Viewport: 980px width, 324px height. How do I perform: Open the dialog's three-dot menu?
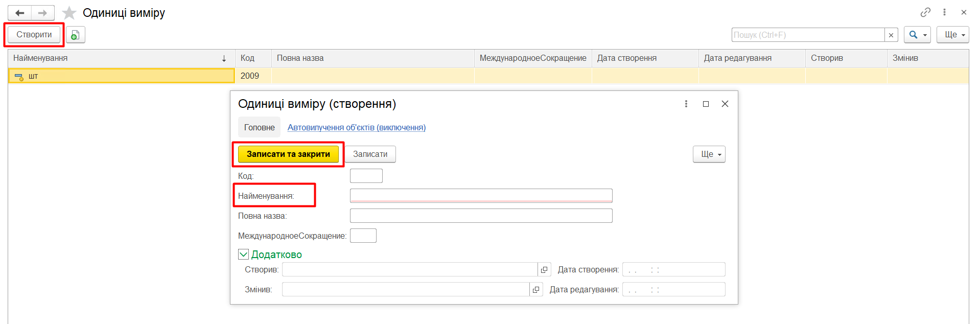pos(686,104)
